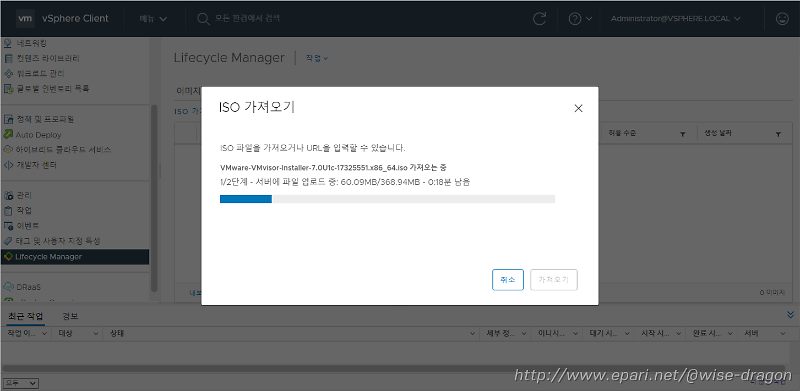
Task: Click the 작업 clipboard icon in sidebar
Action: tap(8, 210)
